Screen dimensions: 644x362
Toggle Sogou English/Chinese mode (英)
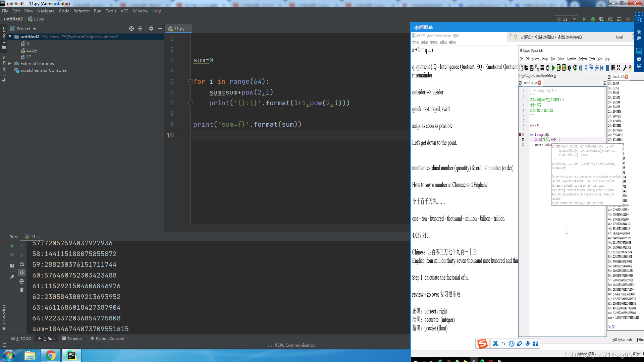point(495,344)
